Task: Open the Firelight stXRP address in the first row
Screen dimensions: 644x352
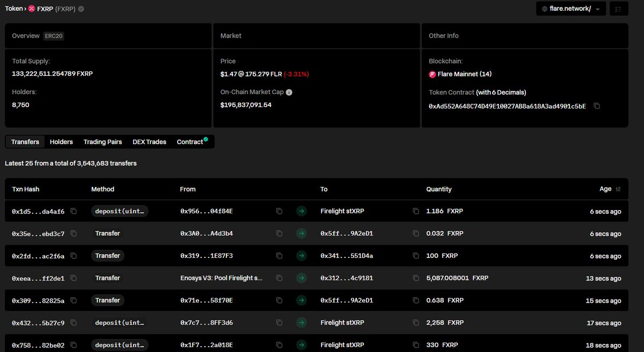Action: pyautogui.click(x=342, y=211)
